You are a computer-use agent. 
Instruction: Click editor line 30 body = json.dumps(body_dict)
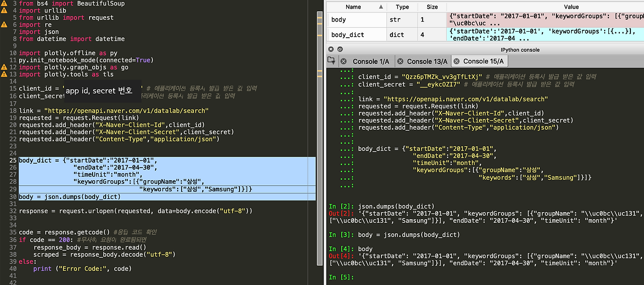pos(69,197)
